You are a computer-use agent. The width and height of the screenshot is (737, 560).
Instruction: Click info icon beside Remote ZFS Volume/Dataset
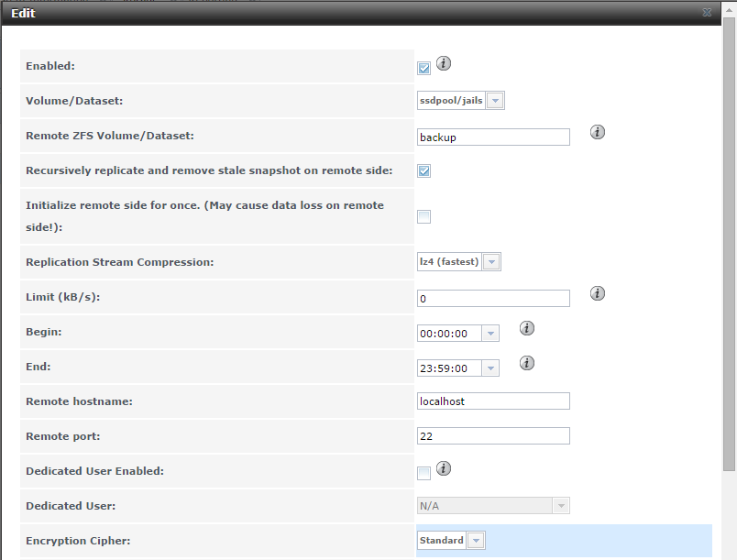click(x=598, y=132)
